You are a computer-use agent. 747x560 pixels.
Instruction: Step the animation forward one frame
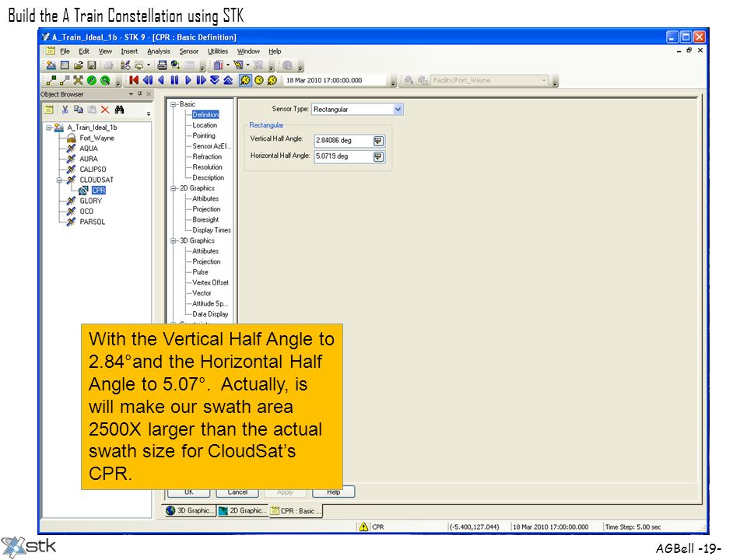pyautogui.click(x=201, y=80)
